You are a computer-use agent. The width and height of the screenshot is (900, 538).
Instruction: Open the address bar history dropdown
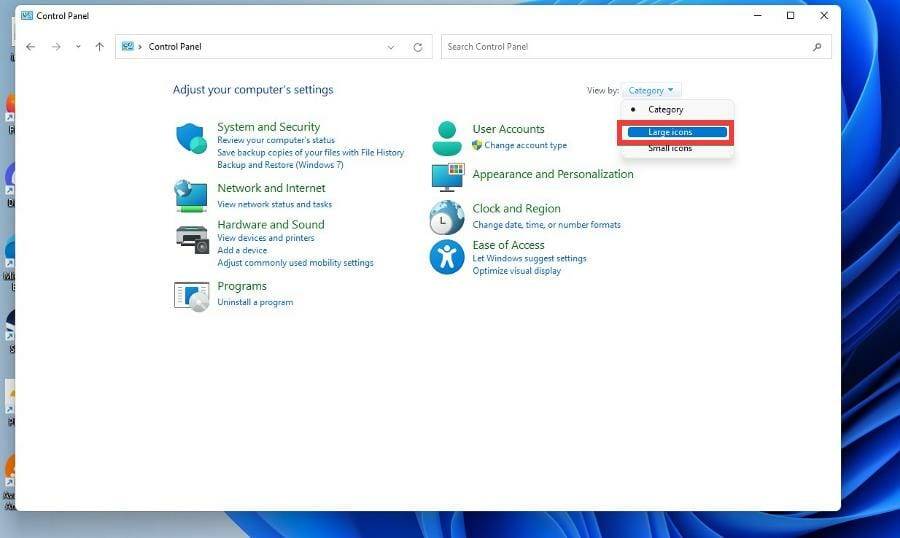pyautogui.click(x=391, y=47)
